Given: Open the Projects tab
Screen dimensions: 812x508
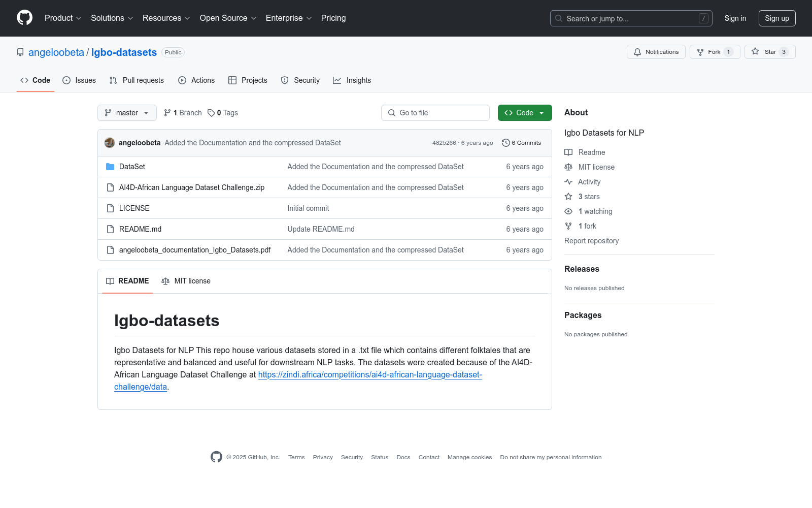Looking at the screenshot, I should 248,80.
